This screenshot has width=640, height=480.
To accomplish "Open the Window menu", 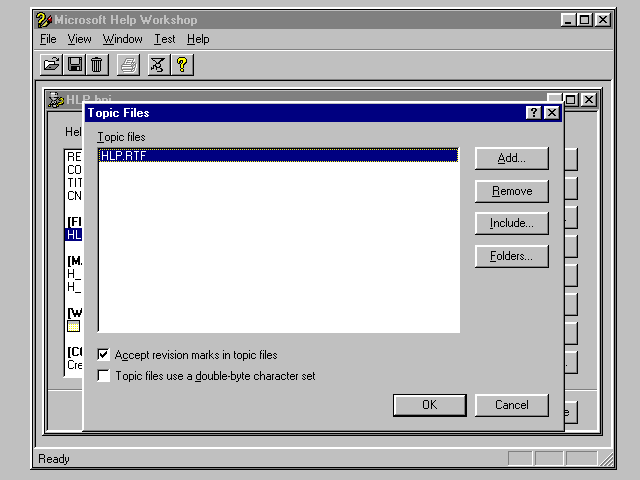I will click(x=122, y=39).
